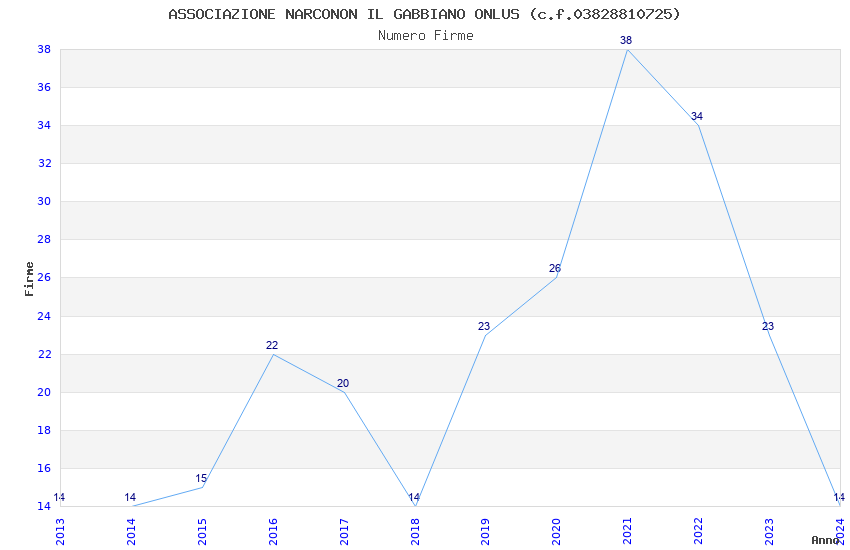Click the 2021 year axis label
The height and width of the screenshot is (550, 850).
627,531
